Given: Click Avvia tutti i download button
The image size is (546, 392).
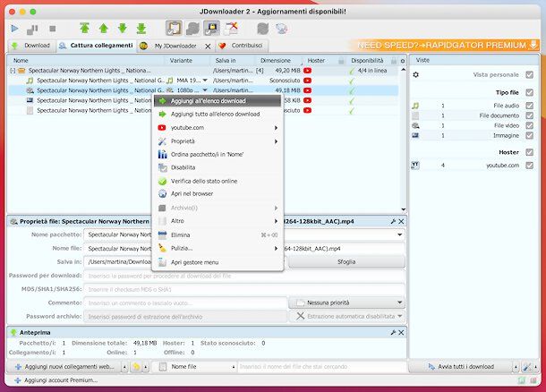Looking at the screenshot, I should tap(461, 367).
